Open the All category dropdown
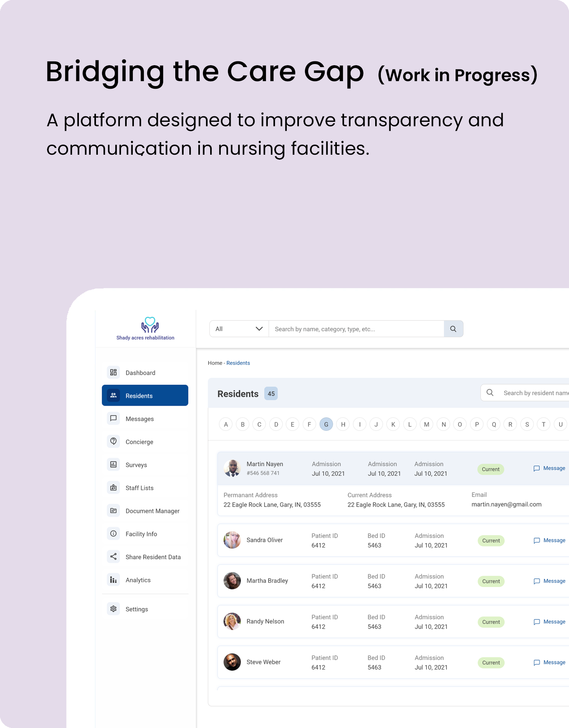Screen dimensions: 569x728 (239, 329)
